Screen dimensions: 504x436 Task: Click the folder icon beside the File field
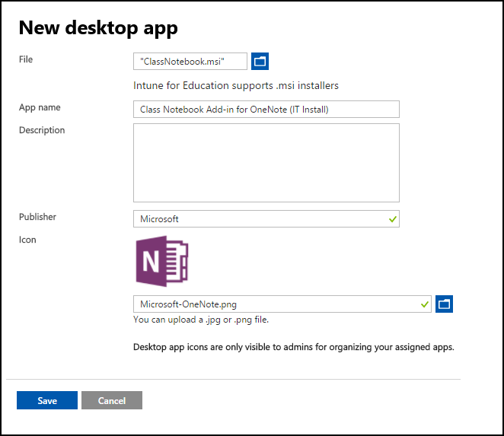coord(260,61)
